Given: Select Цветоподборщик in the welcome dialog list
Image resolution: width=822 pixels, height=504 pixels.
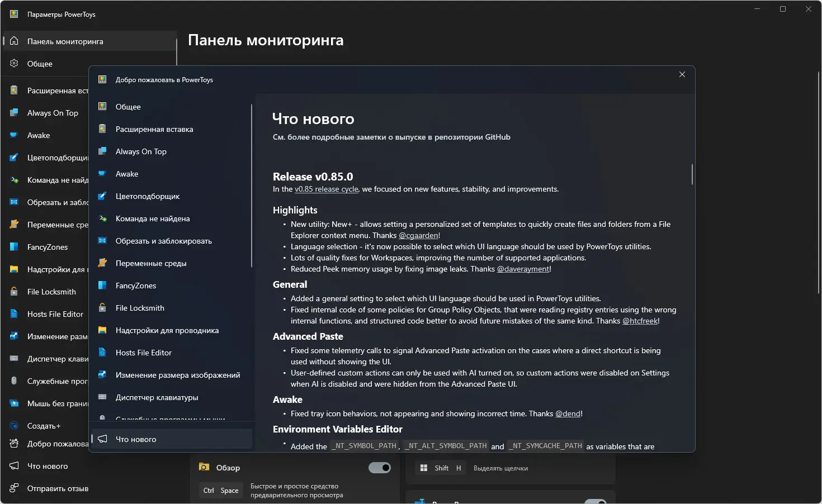Looking at the screenshot, I should click(x=172, y=196).
